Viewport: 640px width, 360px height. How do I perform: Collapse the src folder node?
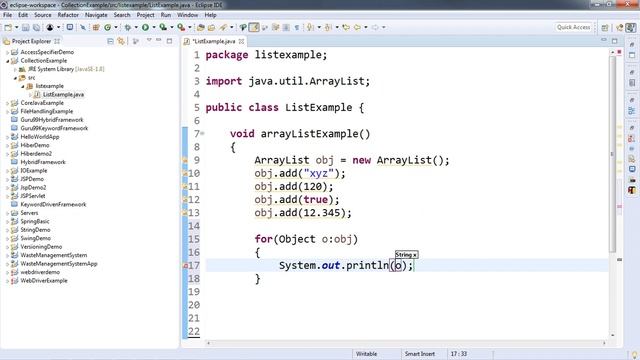[16, 78]
